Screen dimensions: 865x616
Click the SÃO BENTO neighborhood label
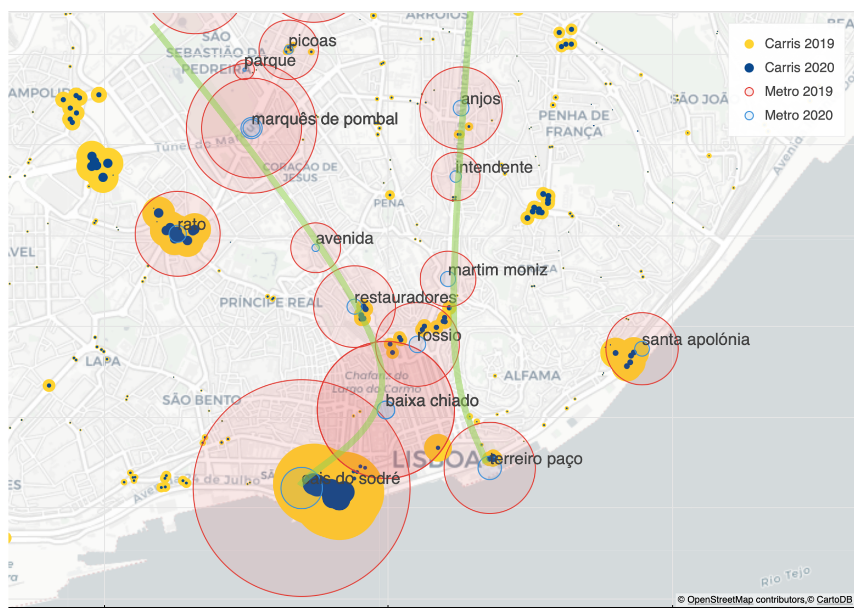pos(202,400)
